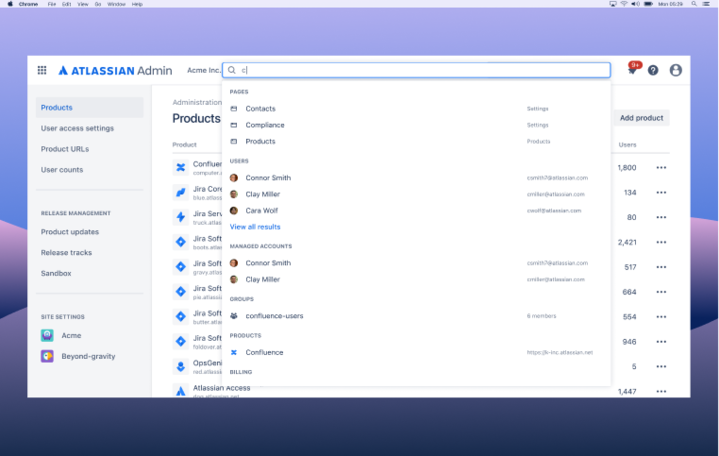719x456 pixels.
Task: Click the Jira Service lightning icon
Action: [181, 217]
